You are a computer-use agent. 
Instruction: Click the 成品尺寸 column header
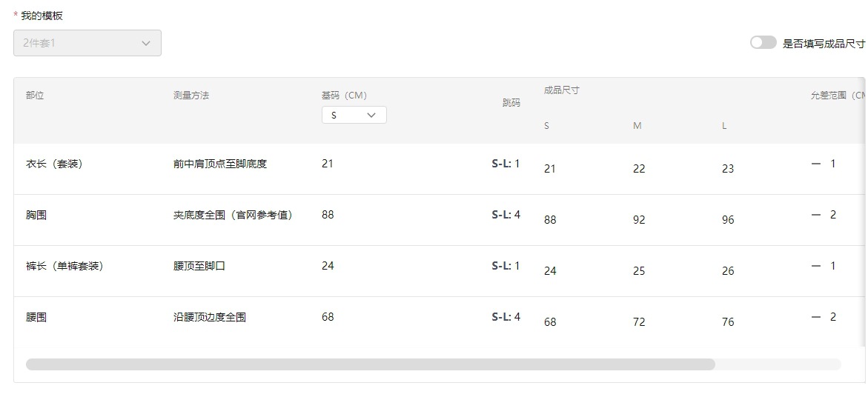tap(561, 90)
